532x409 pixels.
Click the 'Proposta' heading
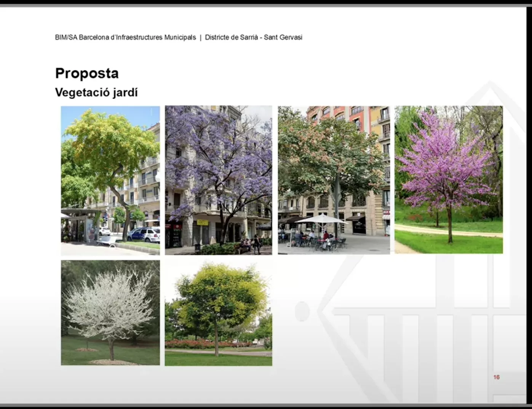pyautogui.click(x=87, y=73)
